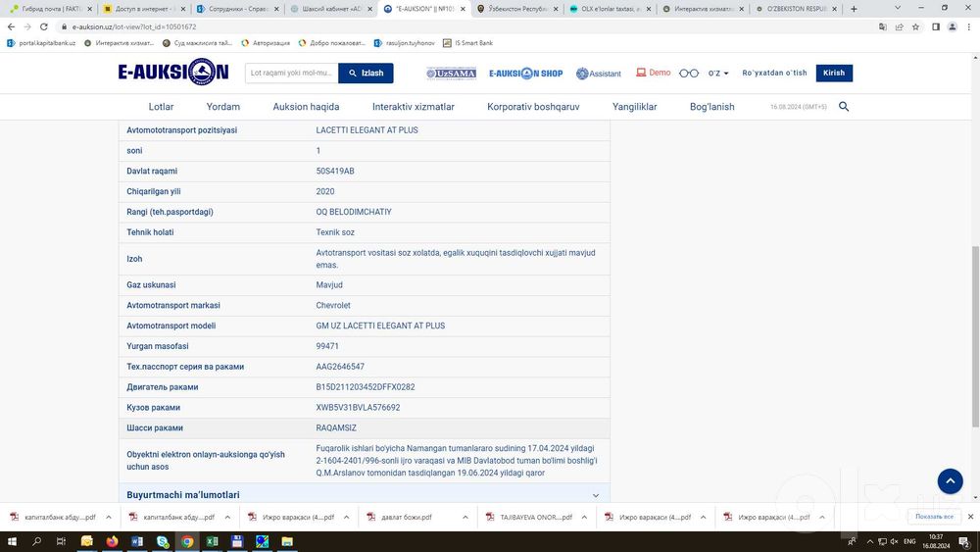Focus the lot number search field
980x552 pixels.
tap(291, 74)
